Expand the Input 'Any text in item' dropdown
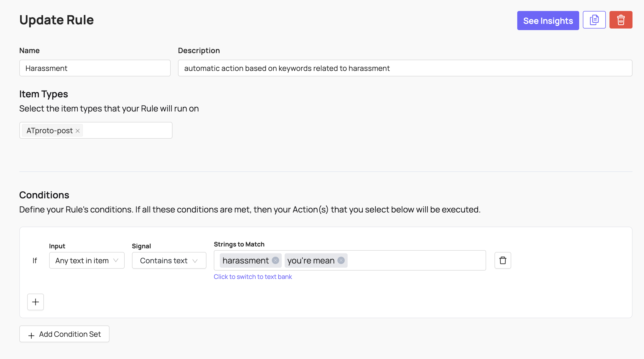Image resolution: width=644 pixels, height=359 pixels. [x=87, y=261]
